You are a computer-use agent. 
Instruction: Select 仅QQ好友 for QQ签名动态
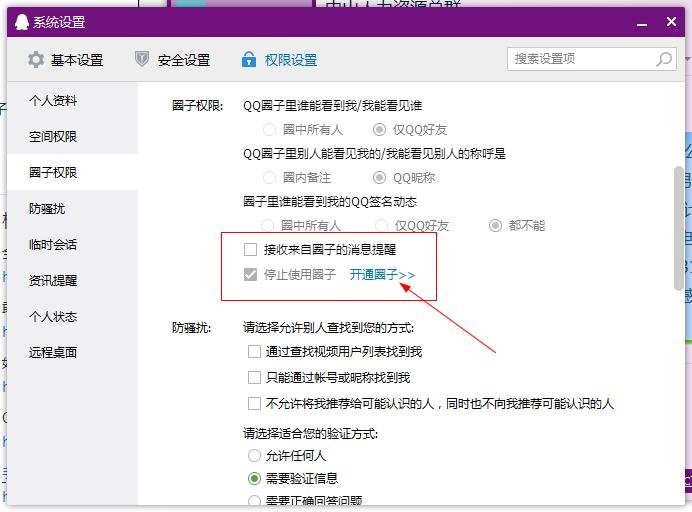(381, 226)
